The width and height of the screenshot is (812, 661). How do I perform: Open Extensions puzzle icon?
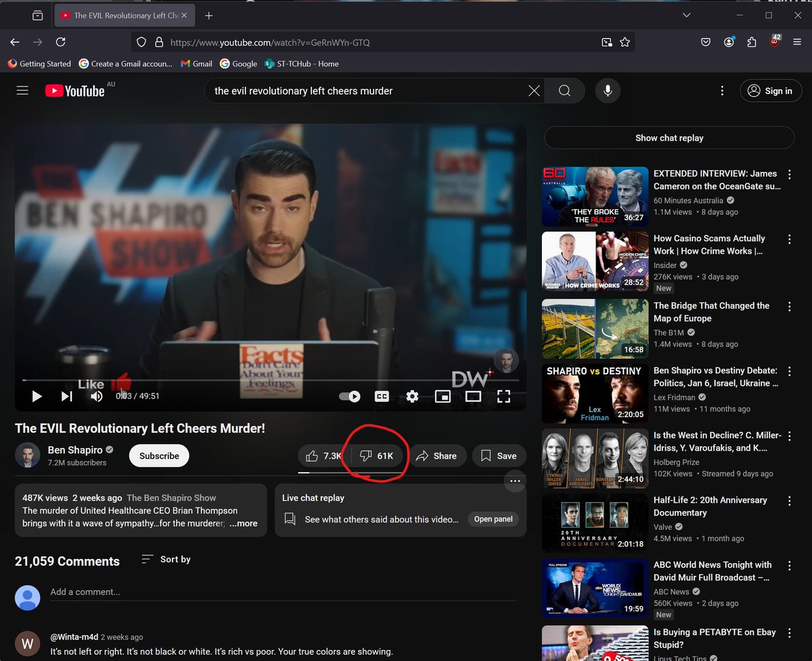pos(752,42)
